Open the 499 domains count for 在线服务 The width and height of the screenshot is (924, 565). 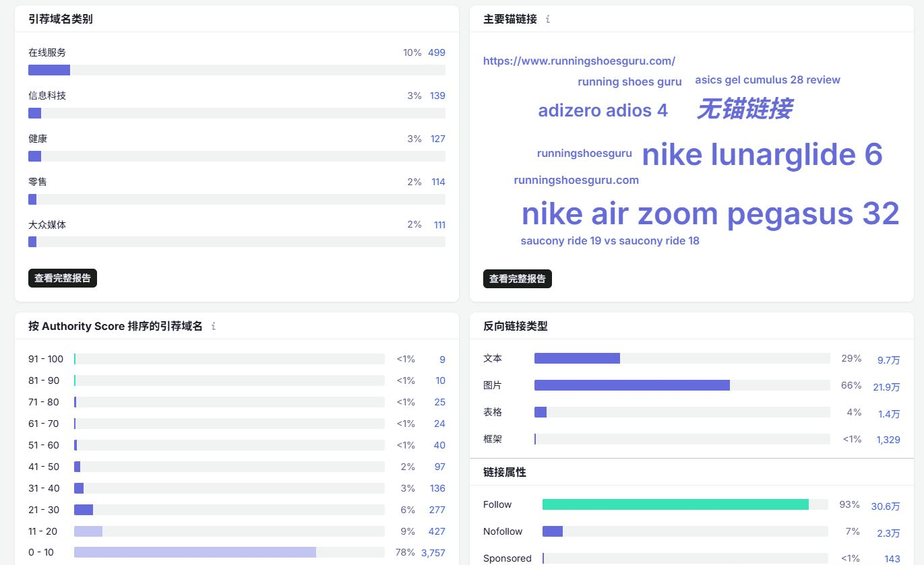437,53
